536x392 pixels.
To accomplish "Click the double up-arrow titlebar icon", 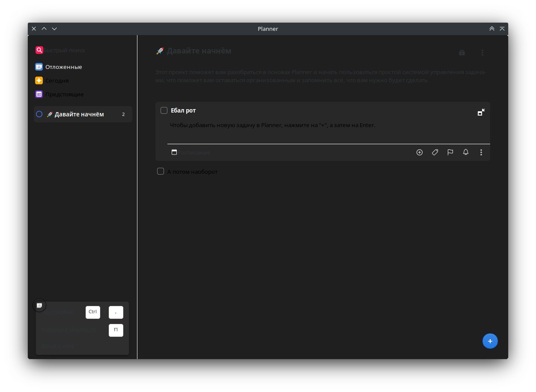I will point(491,29).
